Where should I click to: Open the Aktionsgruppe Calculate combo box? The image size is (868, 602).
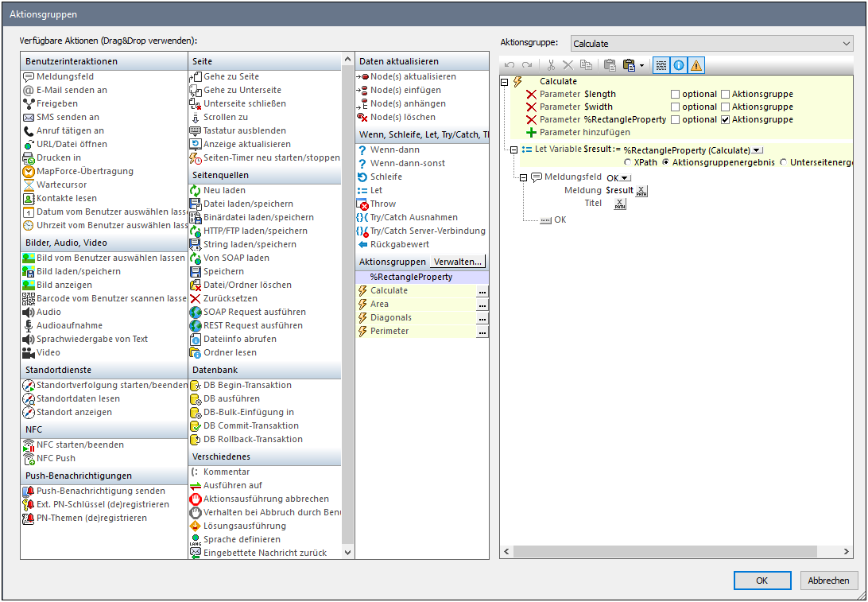click(x=711, y=44)
